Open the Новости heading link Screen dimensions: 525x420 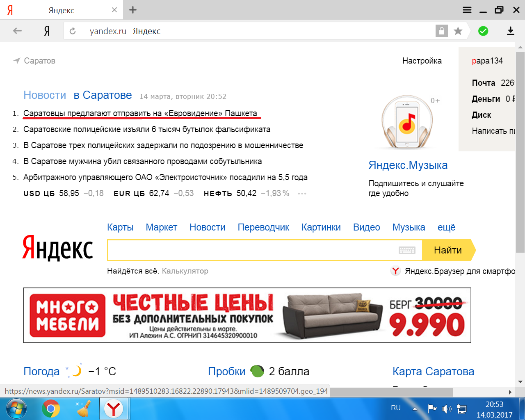click(45, 95)
